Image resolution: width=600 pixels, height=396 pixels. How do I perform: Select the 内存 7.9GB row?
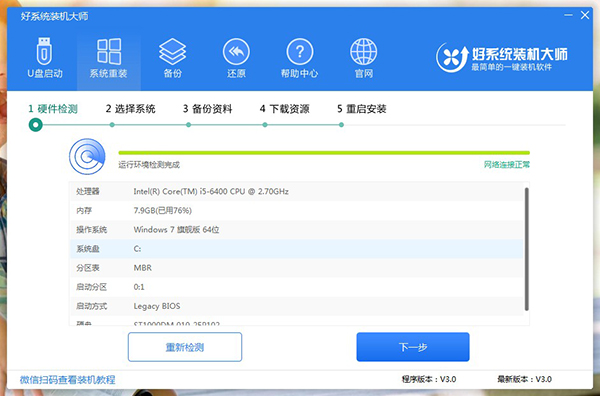tap(297, 210)
